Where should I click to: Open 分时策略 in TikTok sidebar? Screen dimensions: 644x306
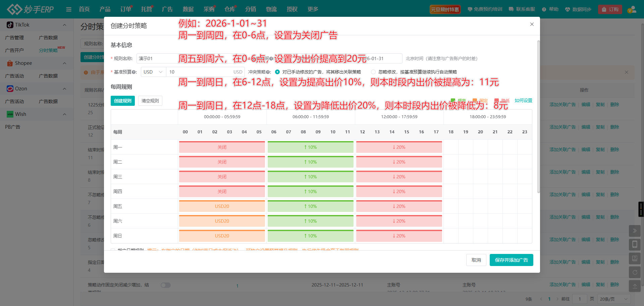click(48, 50)
